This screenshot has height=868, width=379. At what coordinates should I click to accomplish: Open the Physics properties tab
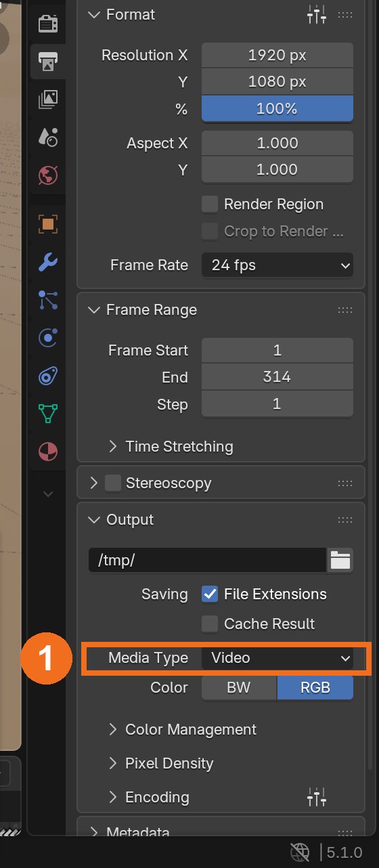pyautogui.click(x=48, y=338)
